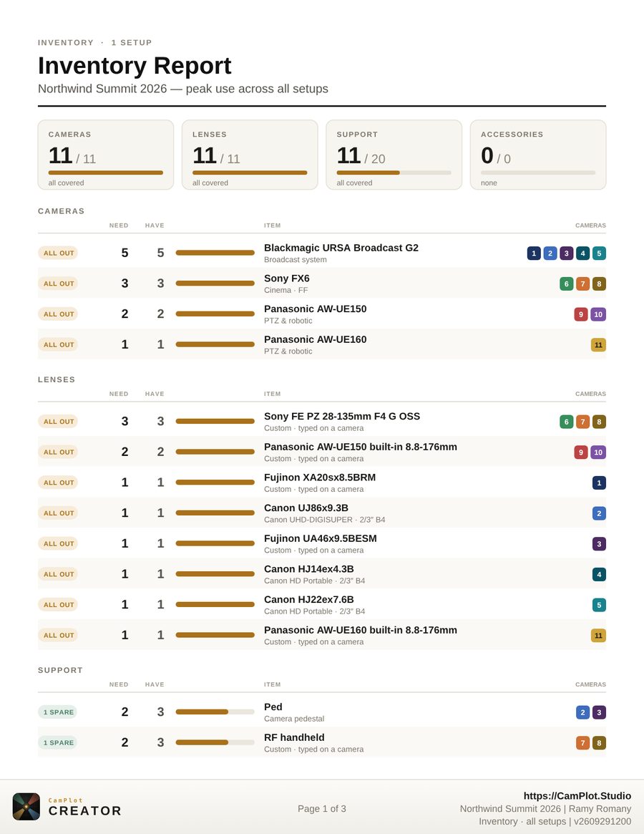Image resolution: width=644 pixels, height=834 pixels.
Task: Click the Ped row usage bar
Action: (x=215, y=712)
